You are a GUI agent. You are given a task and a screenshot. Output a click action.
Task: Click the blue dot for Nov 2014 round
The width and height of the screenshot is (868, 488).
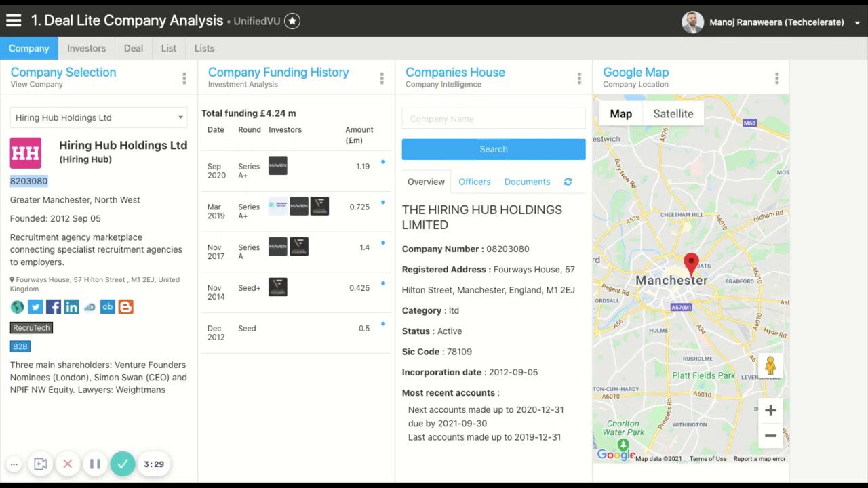383,283
